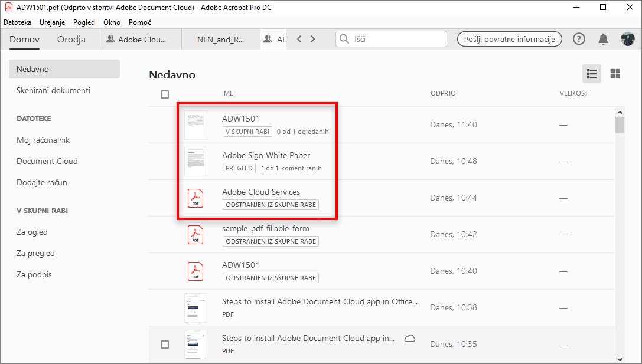Viewport: 642px width, 364px height.
Task: Click '1 od 1 komentiranih' status text
Action: (x=291, y=168)
